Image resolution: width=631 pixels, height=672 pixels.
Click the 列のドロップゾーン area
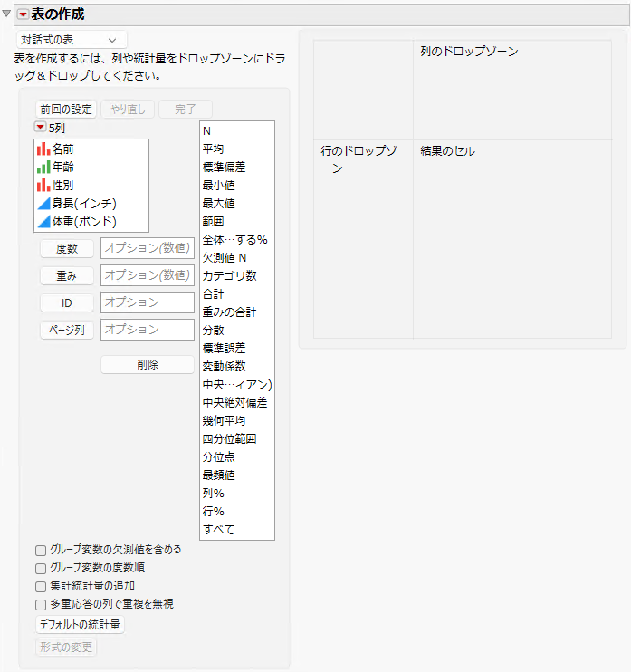pyautogui.click(x=512, y=90)
